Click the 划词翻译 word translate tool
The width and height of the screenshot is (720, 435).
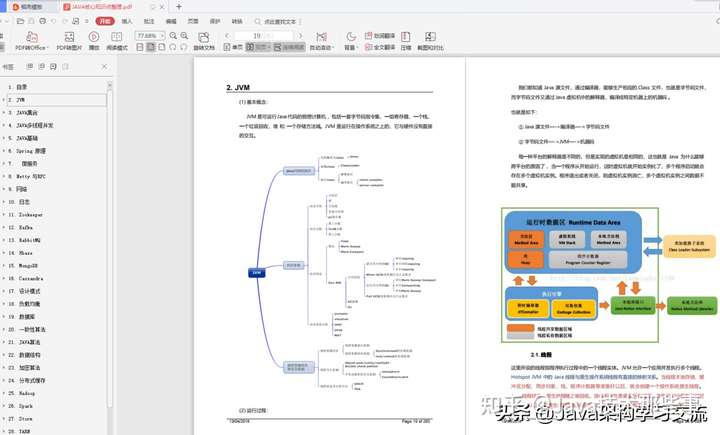click(x=380, y=35)
